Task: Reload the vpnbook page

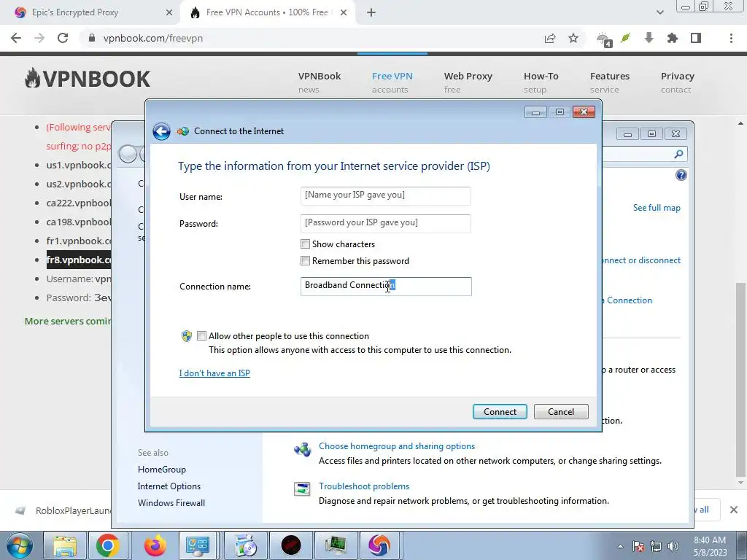Action: [x=63, y=38]
